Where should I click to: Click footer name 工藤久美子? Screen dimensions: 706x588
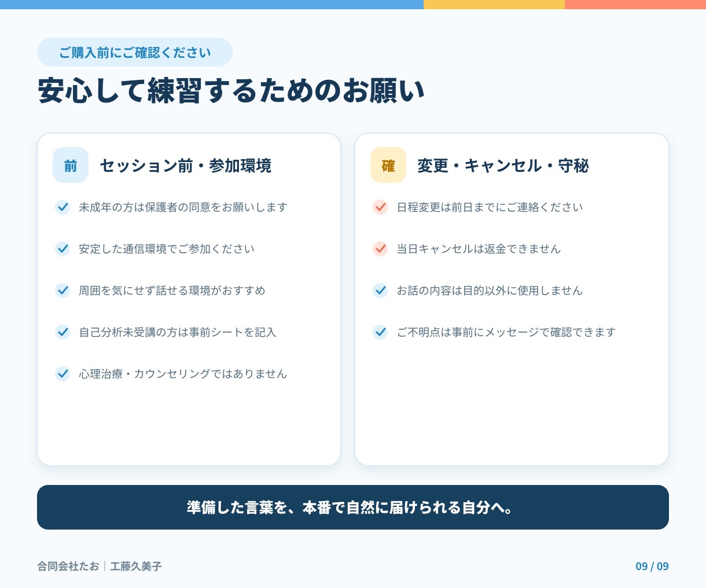pos(136,566)
